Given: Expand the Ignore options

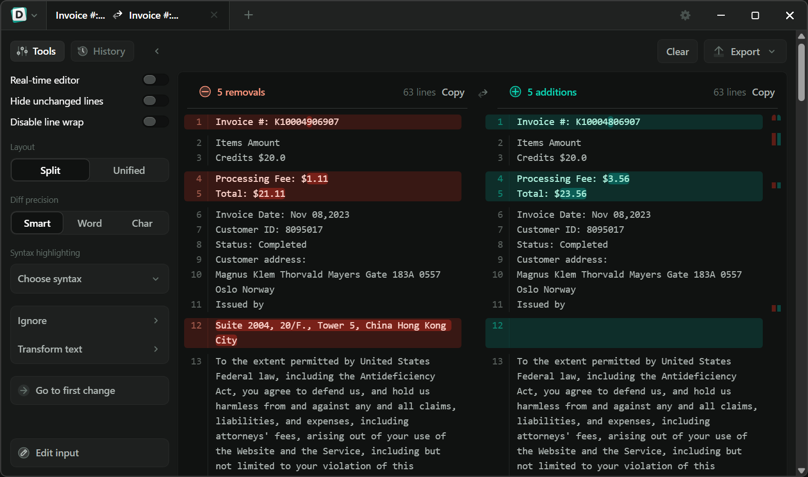Looking at the screenshot, I should click(x=89, y=320).
